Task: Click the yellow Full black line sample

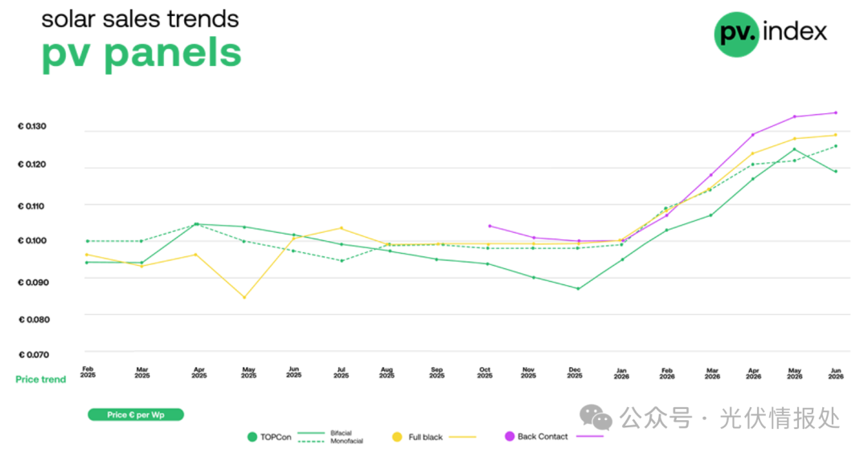Action: pyautogui.click(x=462, y=437)
